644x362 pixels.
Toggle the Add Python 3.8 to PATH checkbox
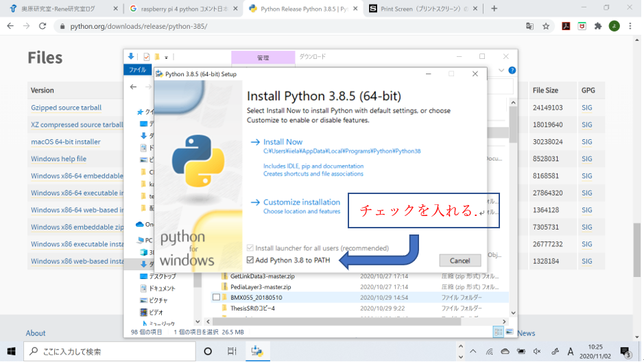[250, 260]
